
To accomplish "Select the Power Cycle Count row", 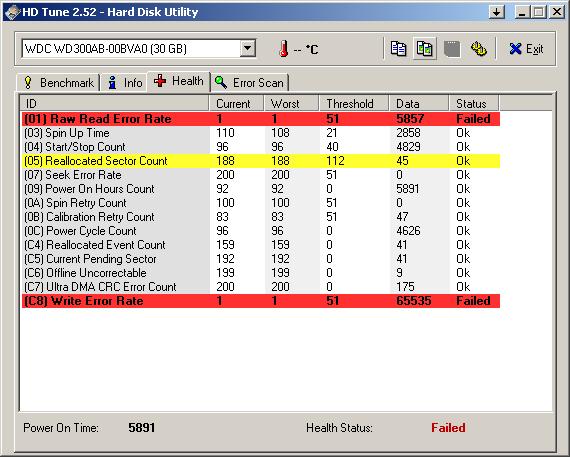I will point(261,231).
